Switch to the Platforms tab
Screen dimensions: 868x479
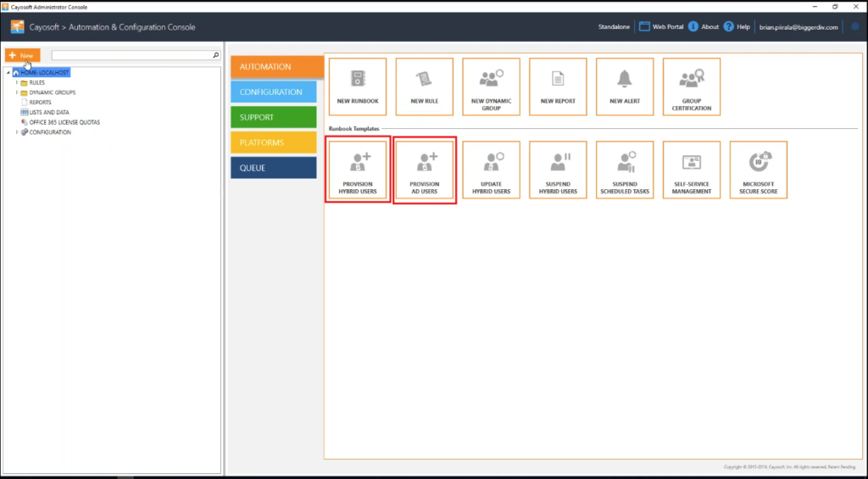click(274, 142)
